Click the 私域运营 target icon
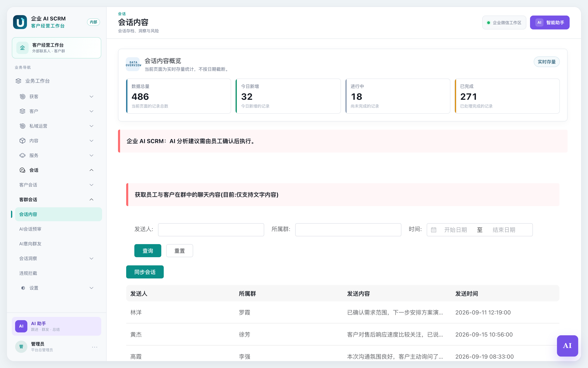This screenshot has height=368, width=588. click(x=22, y=126)
